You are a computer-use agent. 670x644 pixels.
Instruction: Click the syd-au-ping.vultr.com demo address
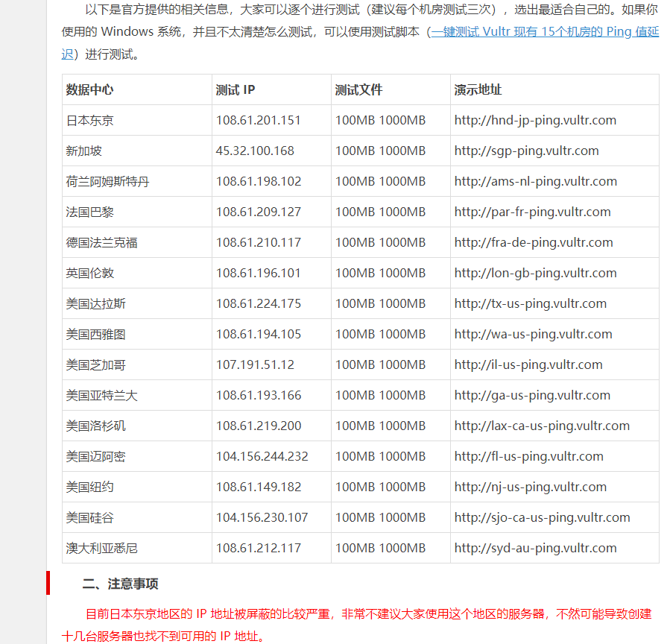(x=535, y=549)
